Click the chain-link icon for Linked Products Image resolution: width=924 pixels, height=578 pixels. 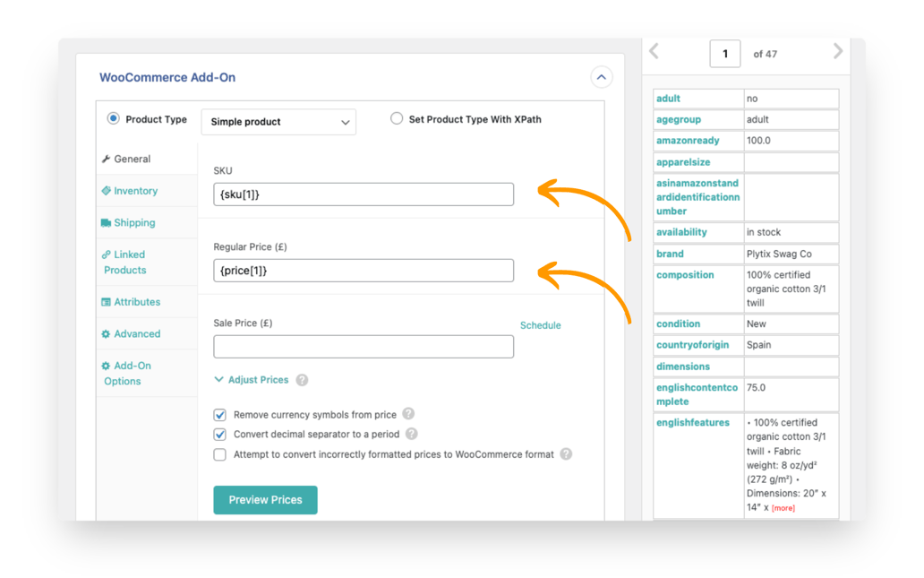click(x=107, y=254)
